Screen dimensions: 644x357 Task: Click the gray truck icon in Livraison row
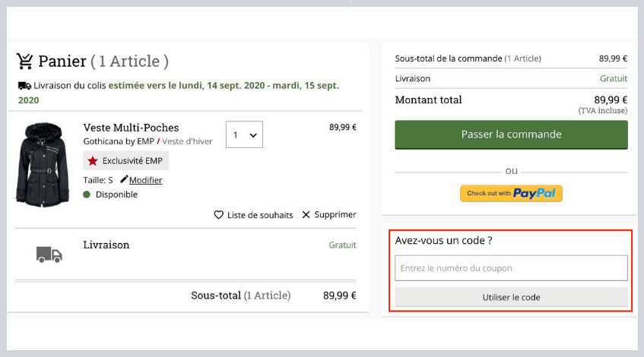pos(49,254)
